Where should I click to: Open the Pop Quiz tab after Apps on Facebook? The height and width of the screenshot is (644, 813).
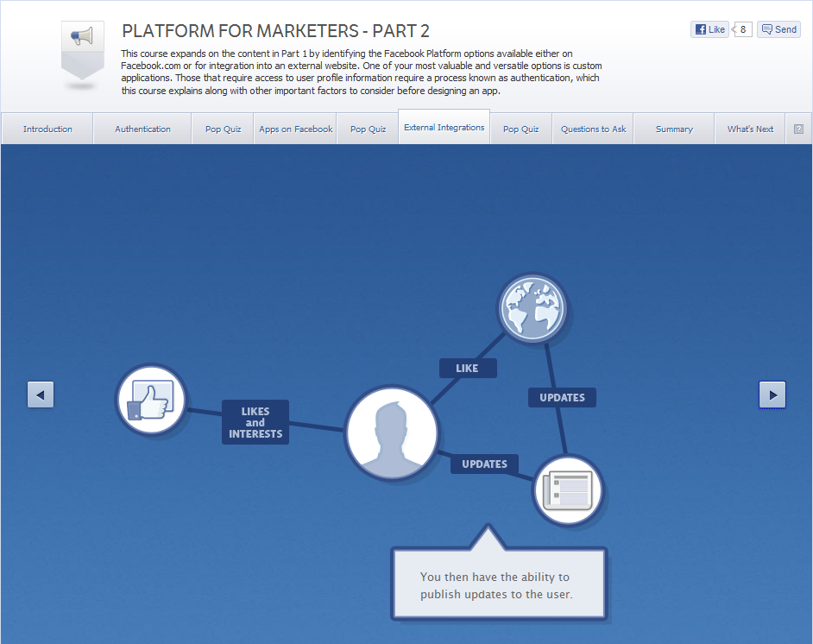coord(369,129)
